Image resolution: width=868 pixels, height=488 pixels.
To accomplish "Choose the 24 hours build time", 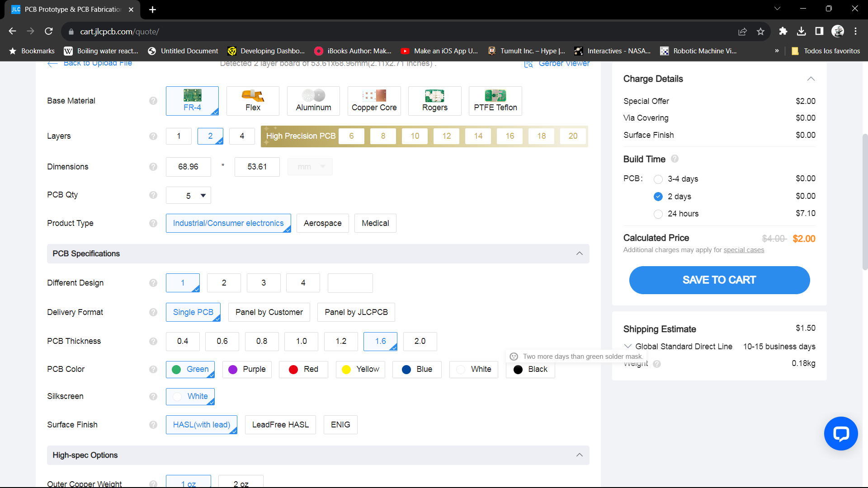I will (658, 214).
